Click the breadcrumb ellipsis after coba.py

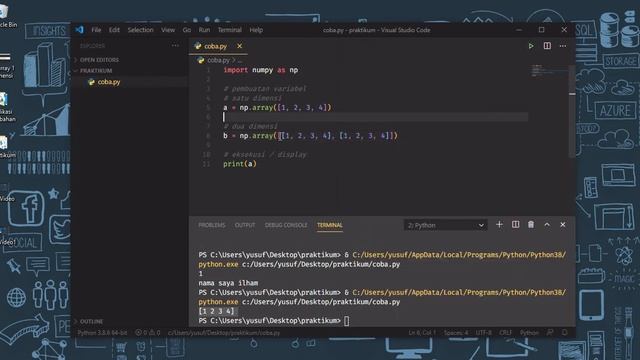pos(240,60)
